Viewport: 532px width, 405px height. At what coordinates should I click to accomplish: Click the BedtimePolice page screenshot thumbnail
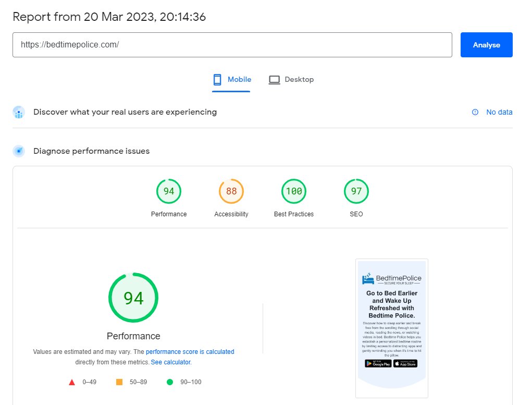tap(391, 328)
